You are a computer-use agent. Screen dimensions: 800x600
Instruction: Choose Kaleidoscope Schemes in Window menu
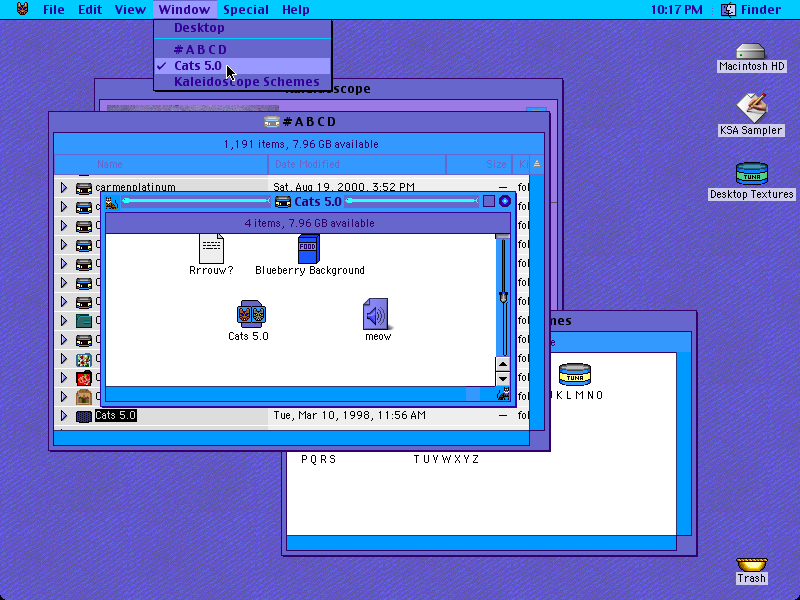pyautogui.click(x=243, y=82)
